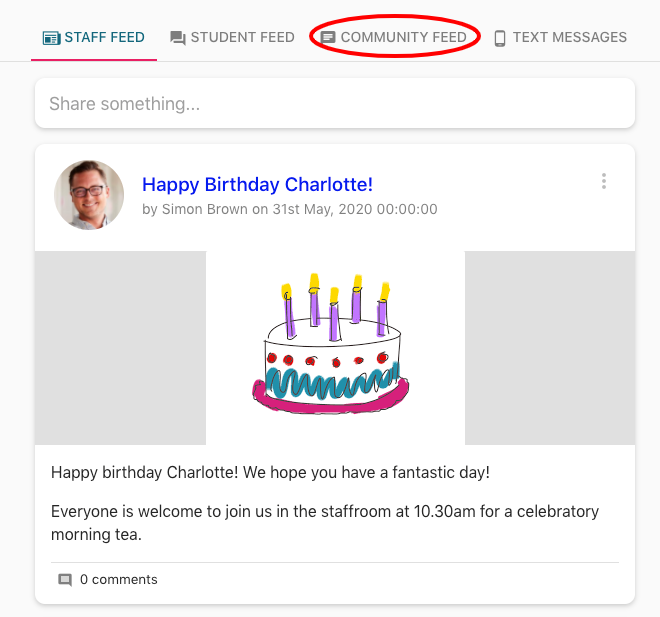The image size is (660, 617).
Task: Switch to the Staff Feed tab
Action: [x=104, y=37]
